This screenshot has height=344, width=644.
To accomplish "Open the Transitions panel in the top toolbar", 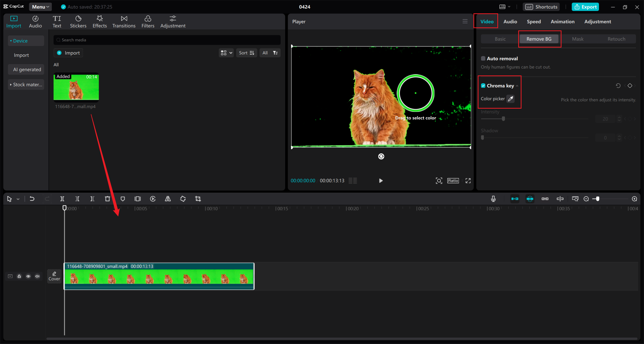I will point(124,21).
